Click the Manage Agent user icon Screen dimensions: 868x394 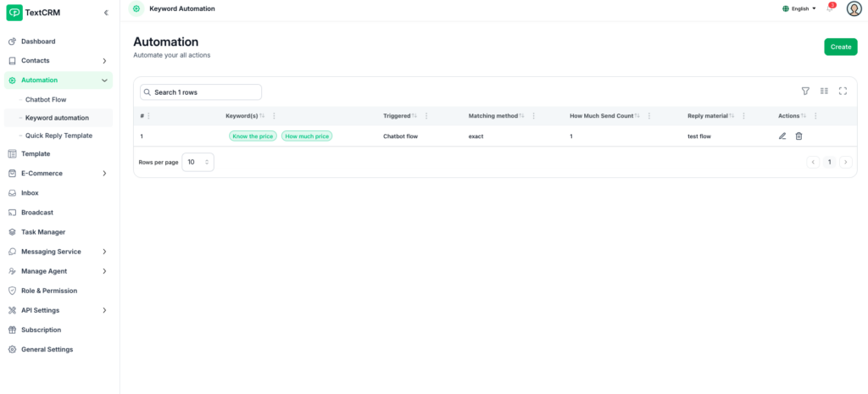12,271
